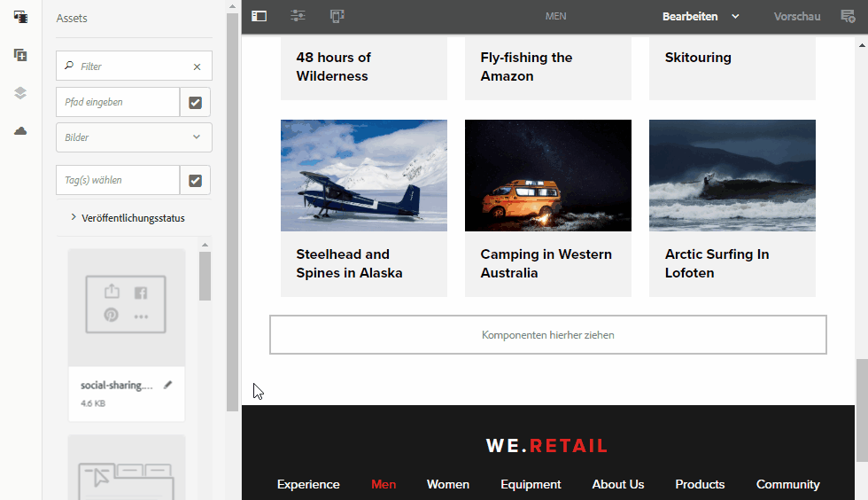Go to About Us in footer navigation
This screenshot has width=868, height=500.
(618, 484)
